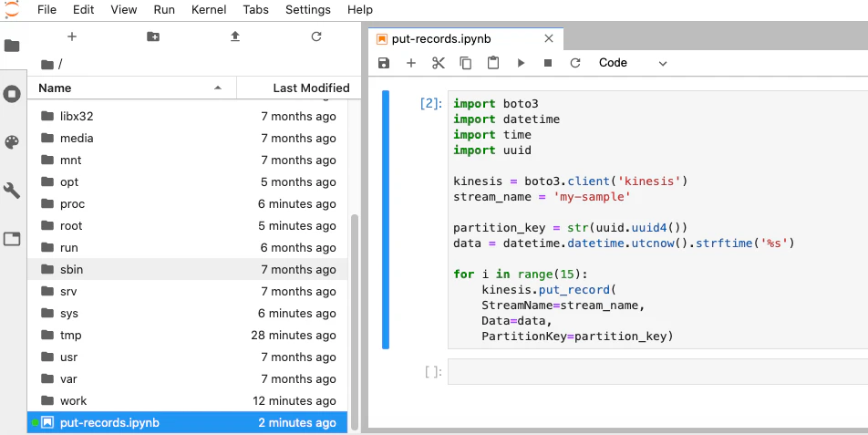Open Running Terminals and Kernels sidebar icon
The image size is (868, 435).
[12, 94]
